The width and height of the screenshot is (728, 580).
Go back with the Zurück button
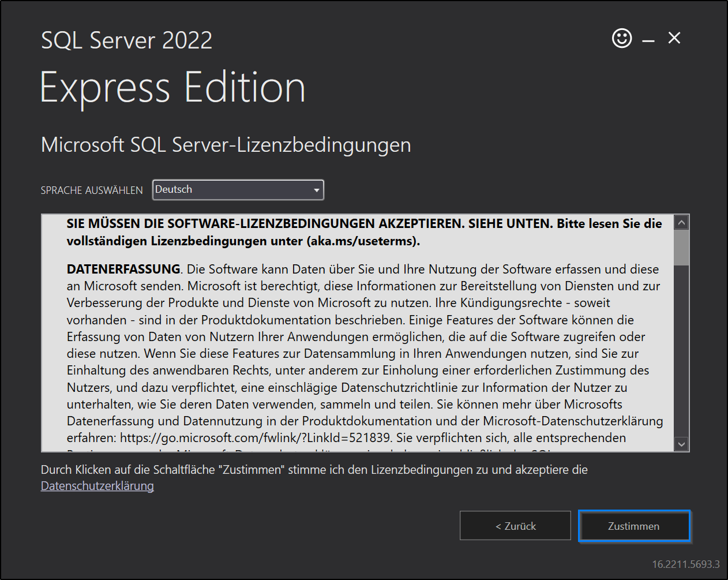515,526
